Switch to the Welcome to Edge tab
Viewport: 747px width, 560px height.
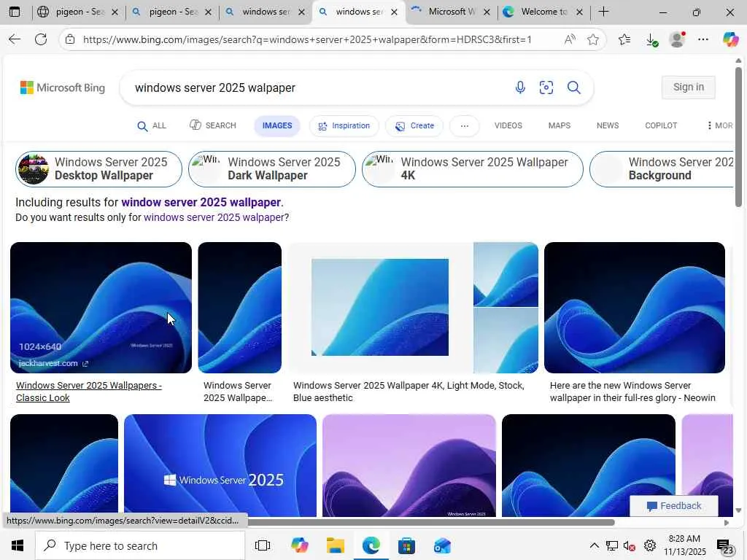tap(543, 12)
